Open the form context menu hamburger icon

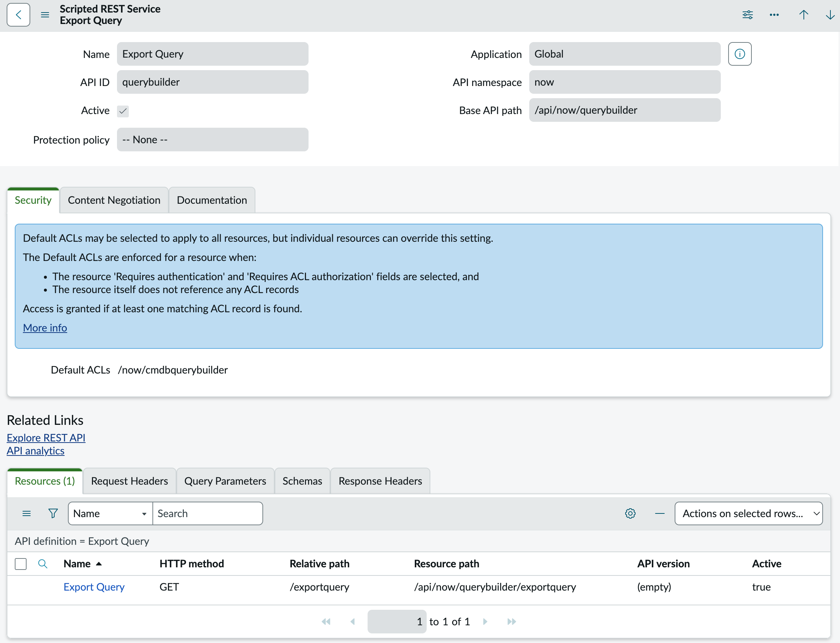(x=45, y=15)
